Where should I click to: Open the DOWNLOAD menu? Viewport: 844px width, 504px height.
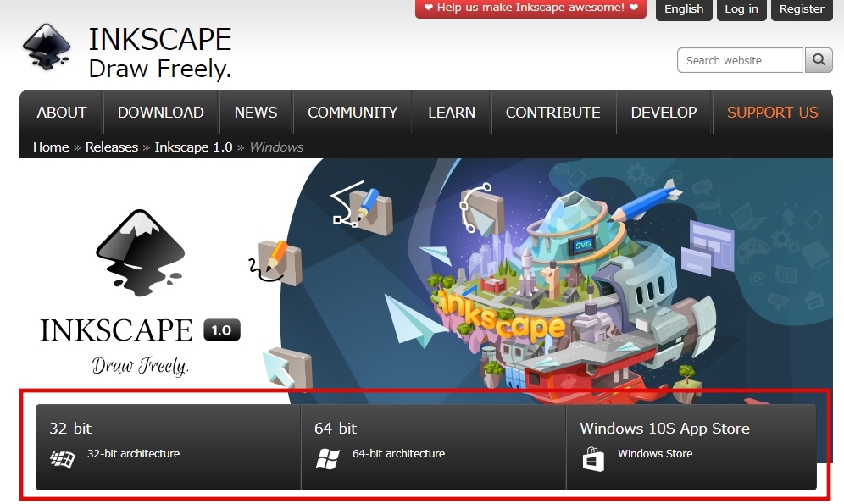pyautogui.click(x=160, y=113)
